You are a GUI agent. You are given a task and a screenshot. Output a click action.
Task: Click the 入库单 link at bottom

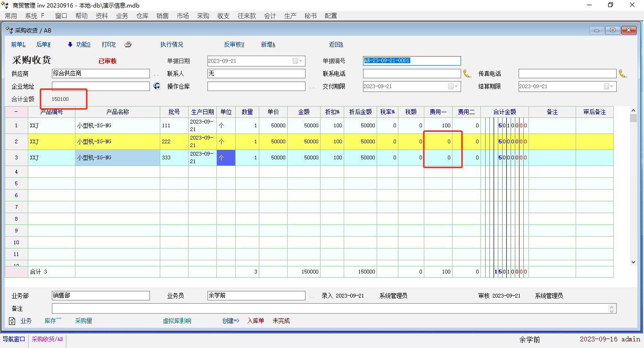(256, 321)
